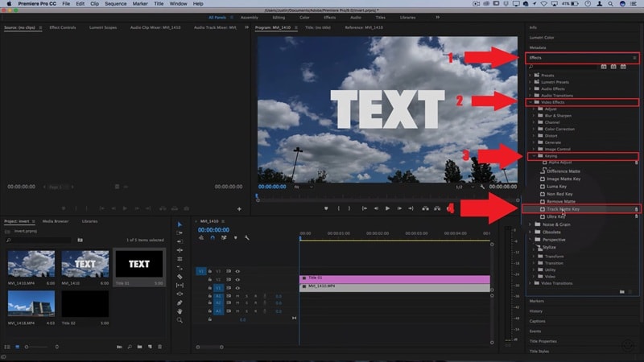This screenshot has width=644, height=362.
Task: Select the Slip tool
Action: [x=180, y=286]
